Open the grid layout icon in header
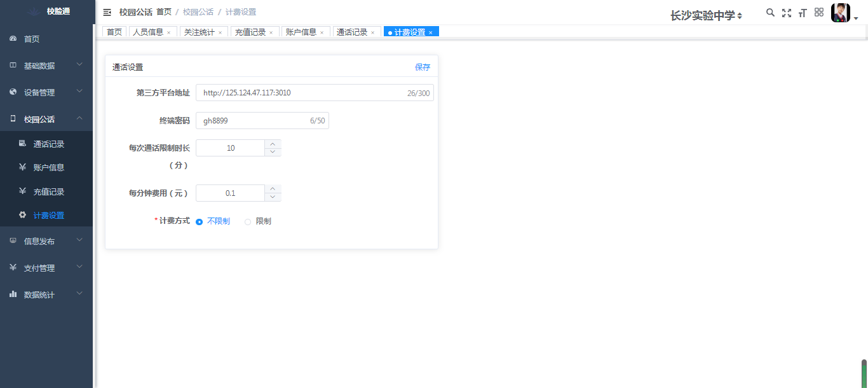This screenshot has height=388, width=868. coord(819,12)
